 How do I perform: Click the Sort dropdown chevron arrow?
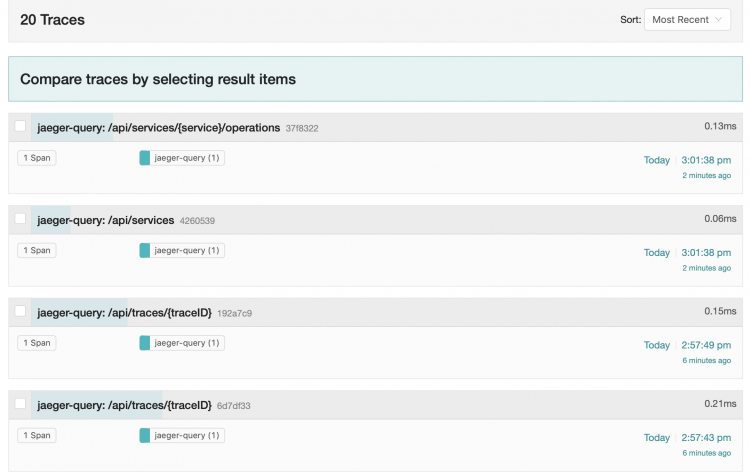tap(720, 20)
